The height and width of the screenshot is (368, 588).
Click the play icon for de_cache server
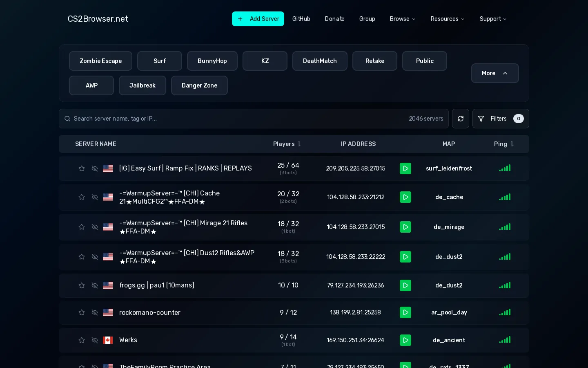click(405, 197)
